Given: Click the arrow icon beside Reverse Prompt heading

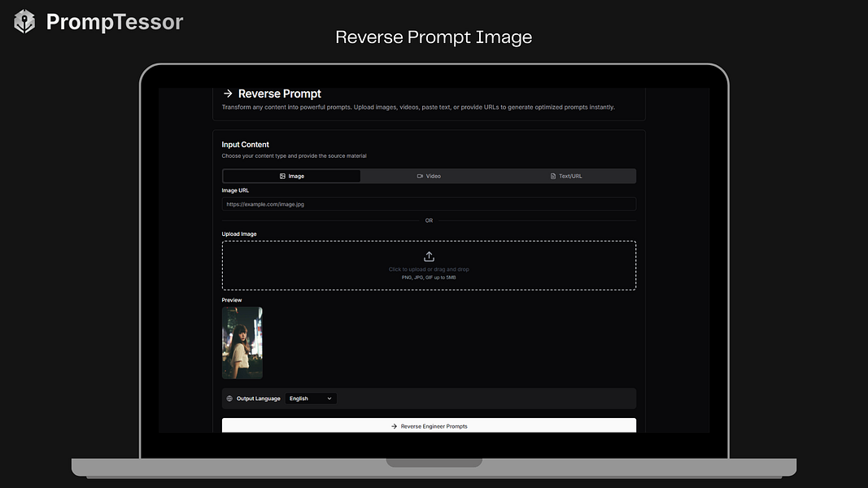Looking at the screenshot, I should tap(227, 94).
